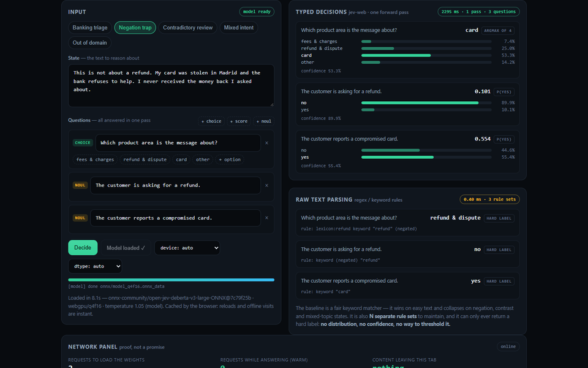Click the 'refund & dispute' option chip
The height and width of the screenshot is (368, 588).
(145, 159)
